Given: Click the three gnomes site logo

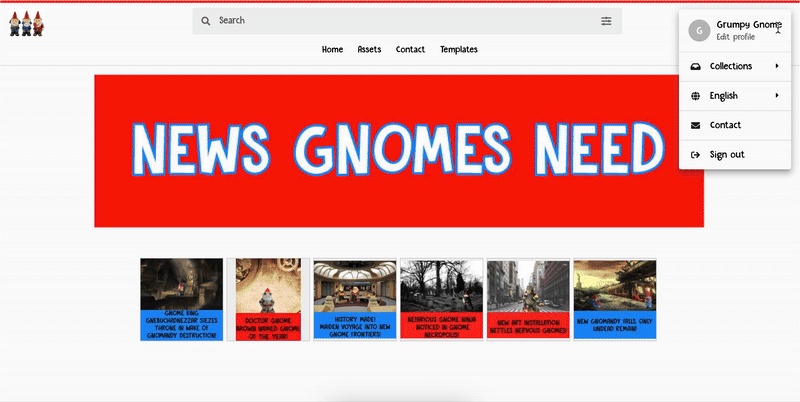Looking at the screenshot, I should coord(26,24).
